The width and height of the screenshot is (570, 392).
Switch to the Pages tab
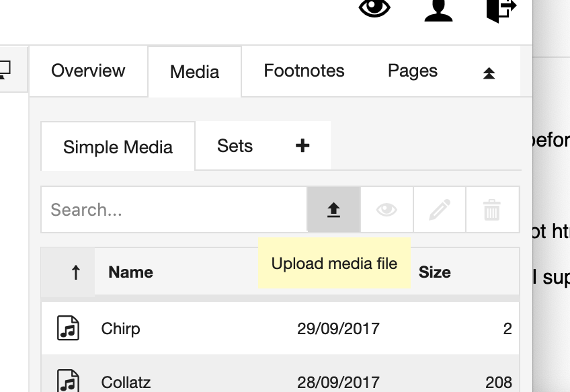point(413,71)
